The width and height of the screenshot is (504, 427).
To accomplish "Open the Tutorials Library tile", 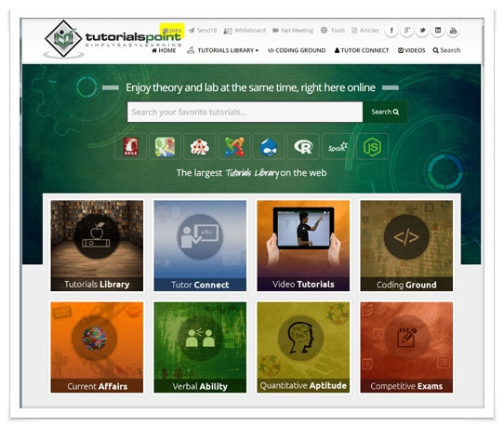I will click(x=97, y=246).
